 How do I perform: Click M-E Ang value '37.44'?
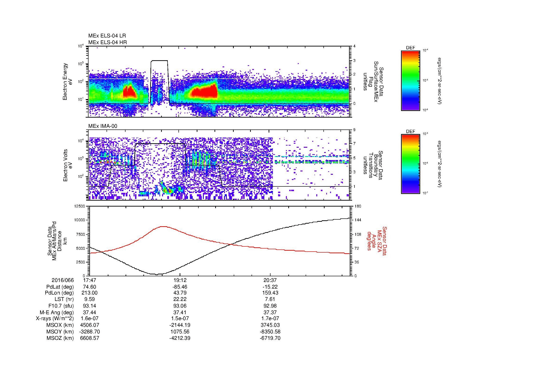[x=90, y=313]
